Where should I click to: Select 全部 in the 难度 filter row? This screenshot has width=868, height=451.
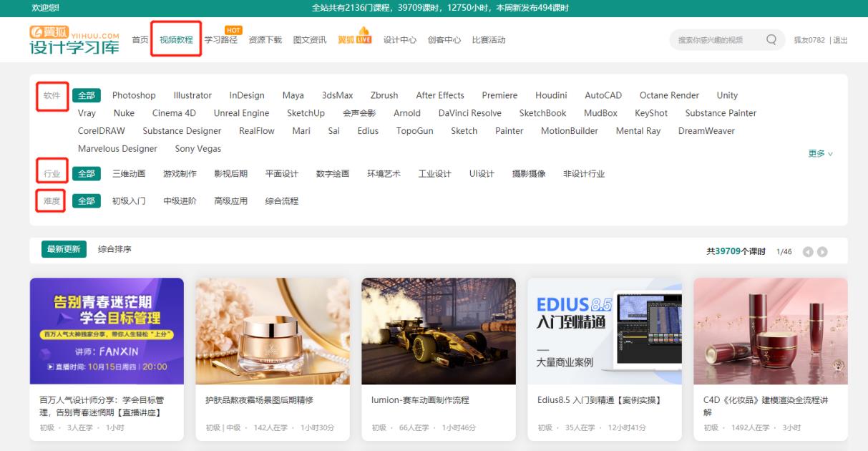(x=87, y=201)
